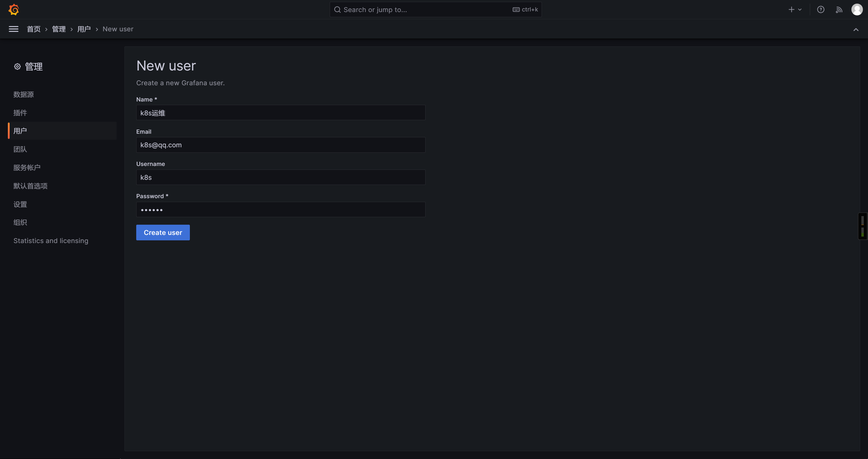This screenshot has height=459, width=868.
Task: Click the search magnifier icon
Action: tap(337, 9)
